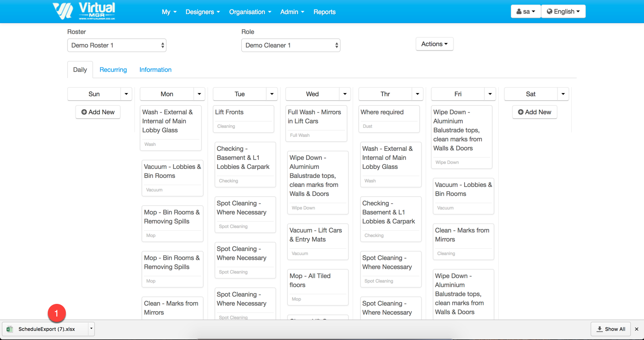Viewport: 644px width, 340px height.
Task: Open the Role select box
Action: pos(291,45)
